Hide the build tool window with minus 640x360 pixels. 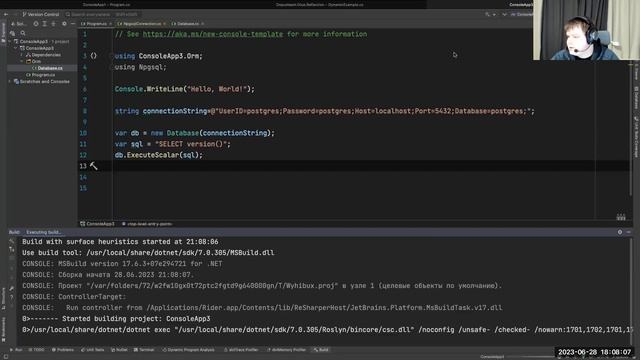click(x=629, y=232)
